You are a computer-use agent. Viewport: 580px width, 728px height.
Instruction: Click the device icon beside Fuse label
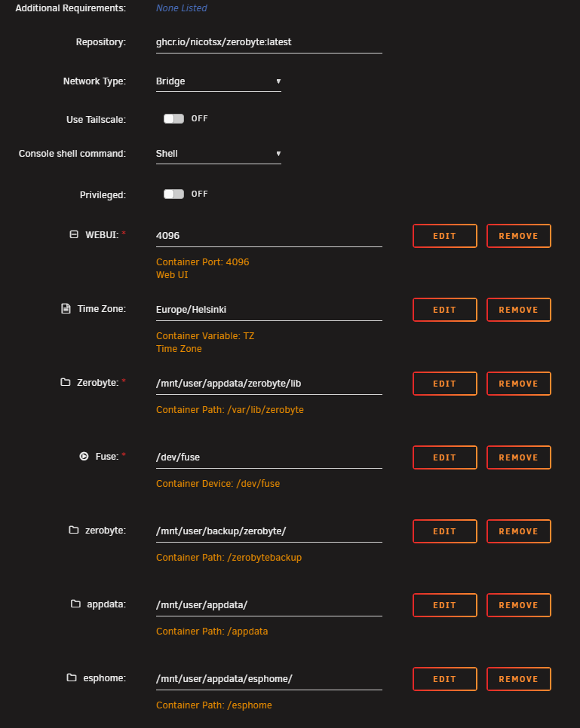click(x=84, y=457)
